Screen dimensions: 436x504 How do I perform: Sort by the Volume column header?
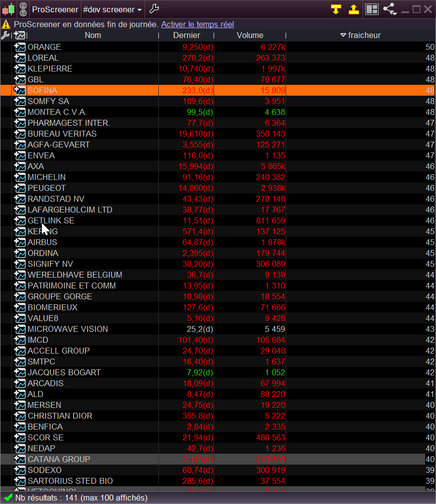[x=250, y=36]
